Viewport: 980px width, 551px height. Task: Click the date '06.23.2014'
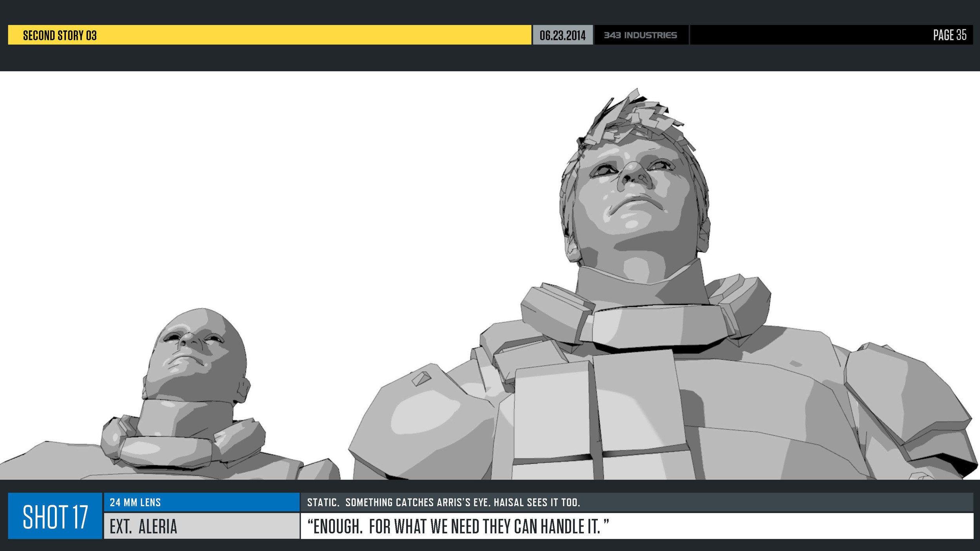click(x=563, y=35)
